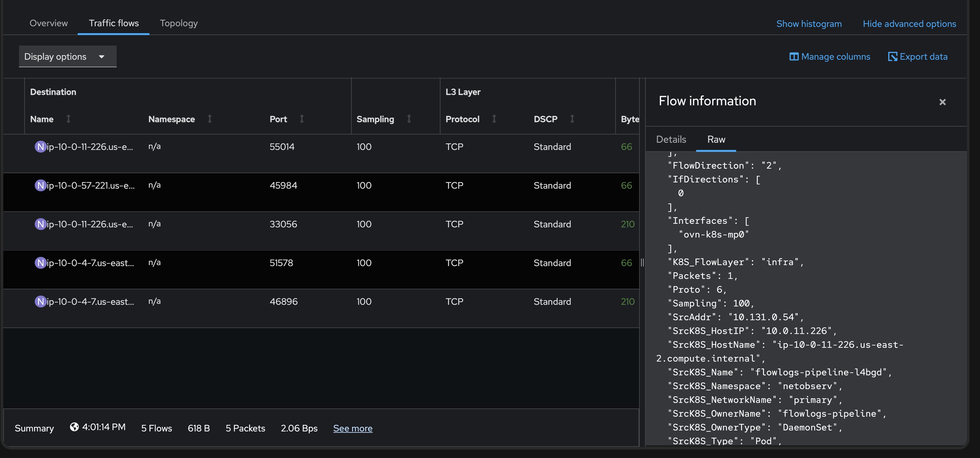Click the globe icon in Summary bar
Viewport: 980px width, 458px height.
74,427
